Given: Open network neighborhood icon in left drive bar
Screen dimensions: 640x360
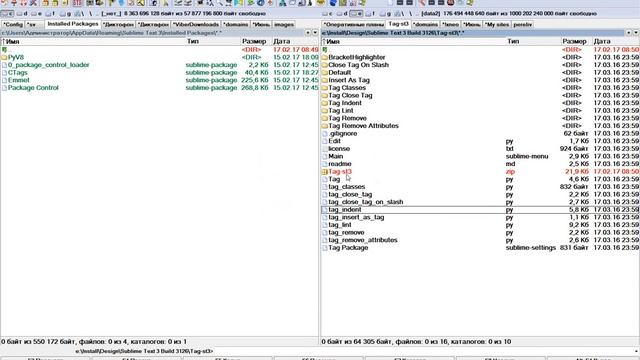Looking at the screenshot, I should click(78, 13).
